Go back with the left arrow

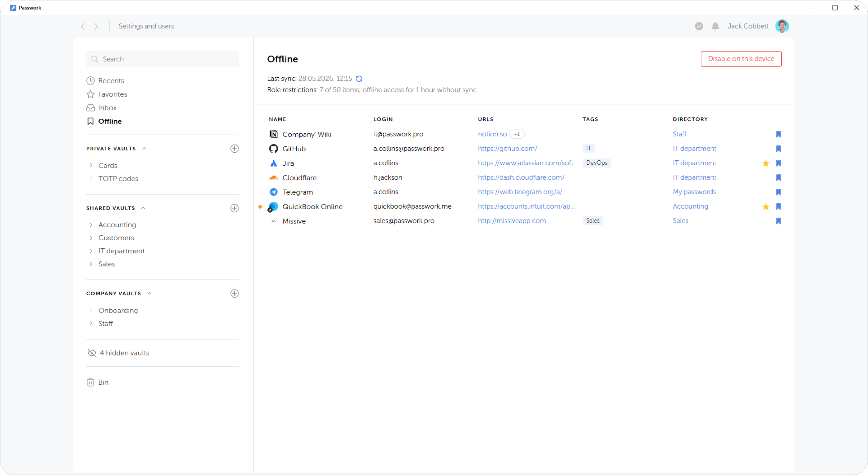click(x=83, y=26)
